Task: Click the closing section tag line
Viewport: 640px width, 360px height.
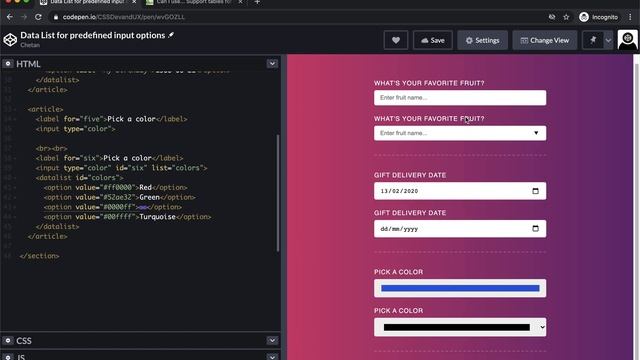Action: click(x=39, y=256)
